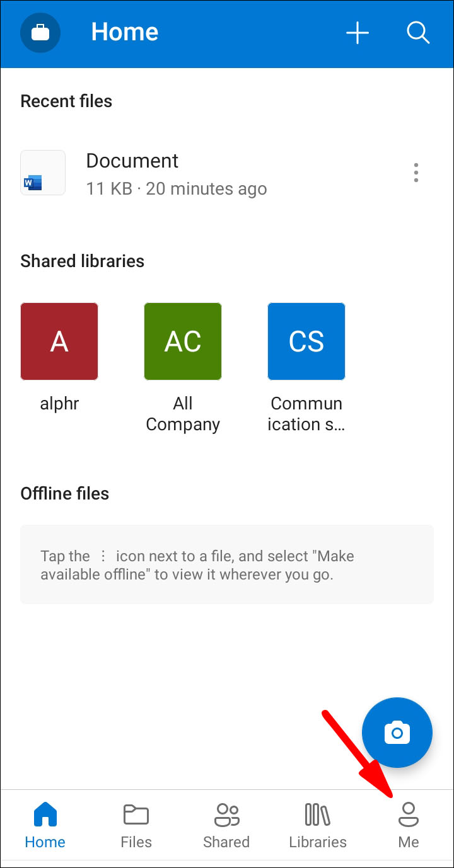Click the Word document file icon

43,173
